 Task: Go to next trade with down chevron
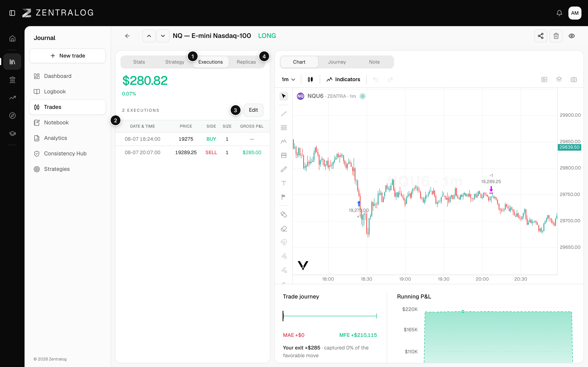163,36
